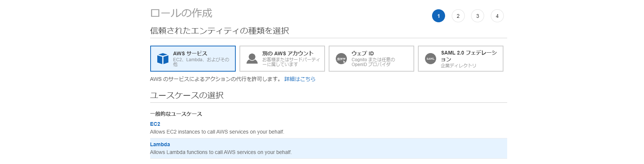This screenshot has height=164, width=644.
Task: Select the Lambda use case link
Action: tap(160, 144)
